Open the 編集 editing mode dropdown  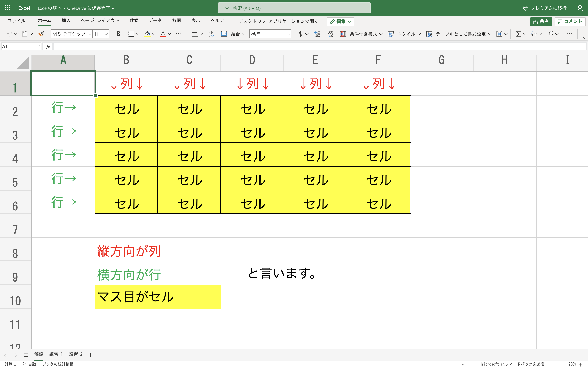[340, 21]
